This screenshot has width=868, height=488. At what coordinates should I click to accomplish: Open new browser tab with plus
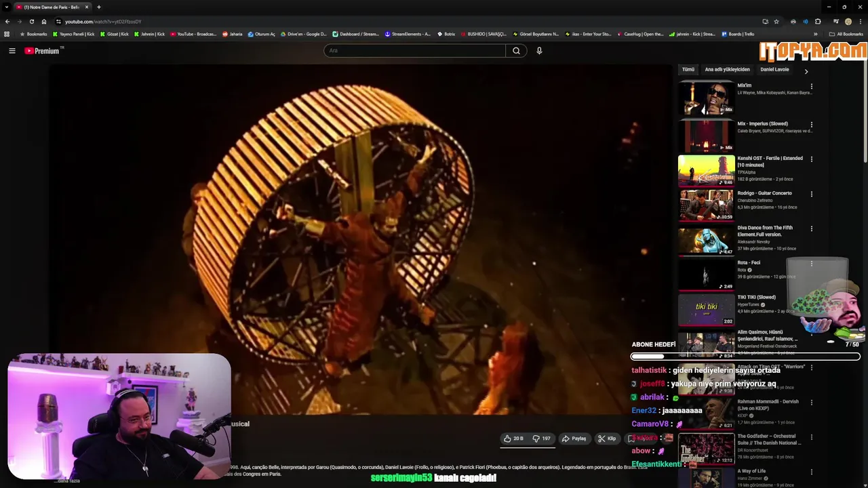(98, 7)
